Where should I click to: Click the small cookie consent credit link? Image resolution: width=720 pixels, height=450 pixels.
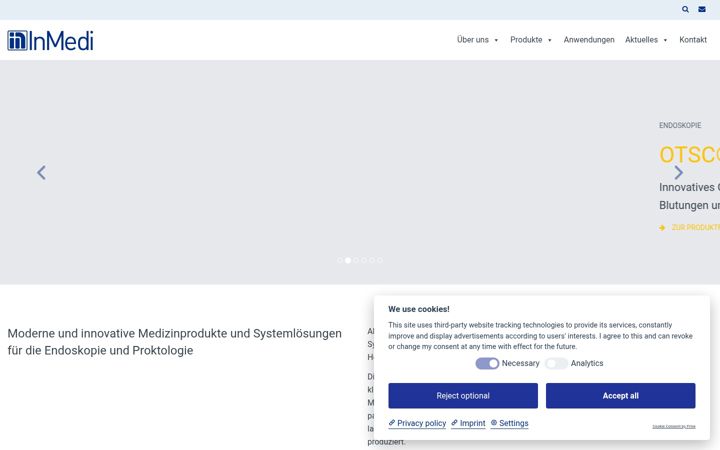click(x=674, y=427)
